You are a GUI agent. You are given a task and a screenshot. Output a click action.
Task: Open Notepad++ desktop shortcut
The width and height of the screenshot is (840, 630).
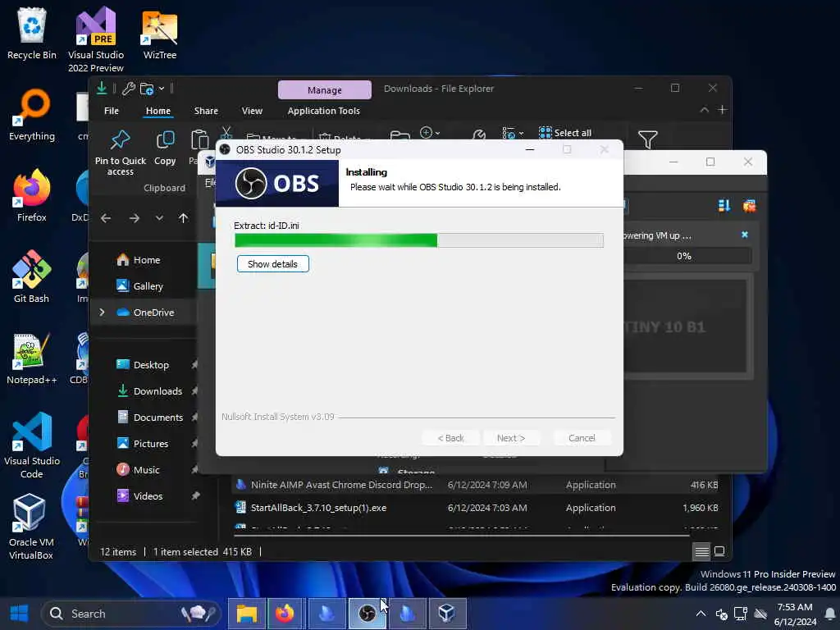click(x=32, y=358)
